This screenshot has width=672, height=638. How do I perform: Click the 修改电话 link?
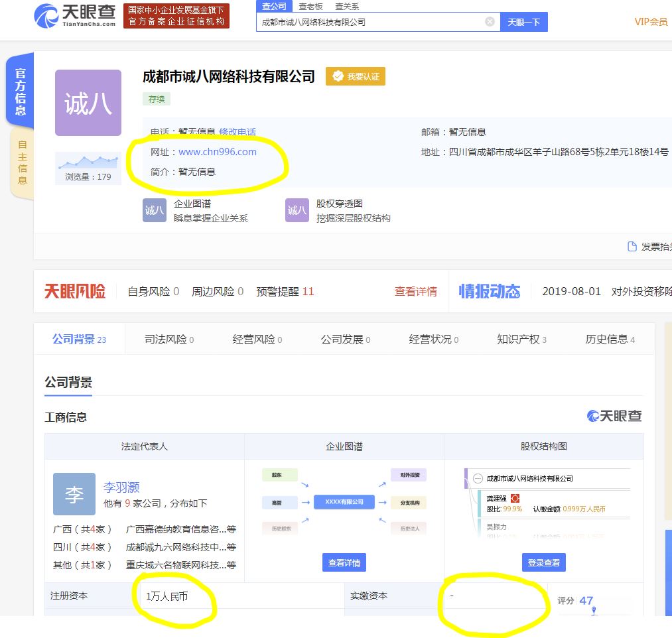pyautogui.click(x=237, y=131)
